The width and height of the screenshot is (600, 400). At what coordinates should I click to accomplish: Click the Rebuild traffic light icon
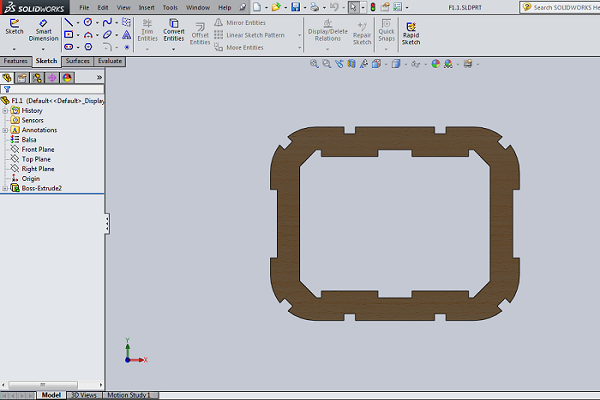[373, 7]
